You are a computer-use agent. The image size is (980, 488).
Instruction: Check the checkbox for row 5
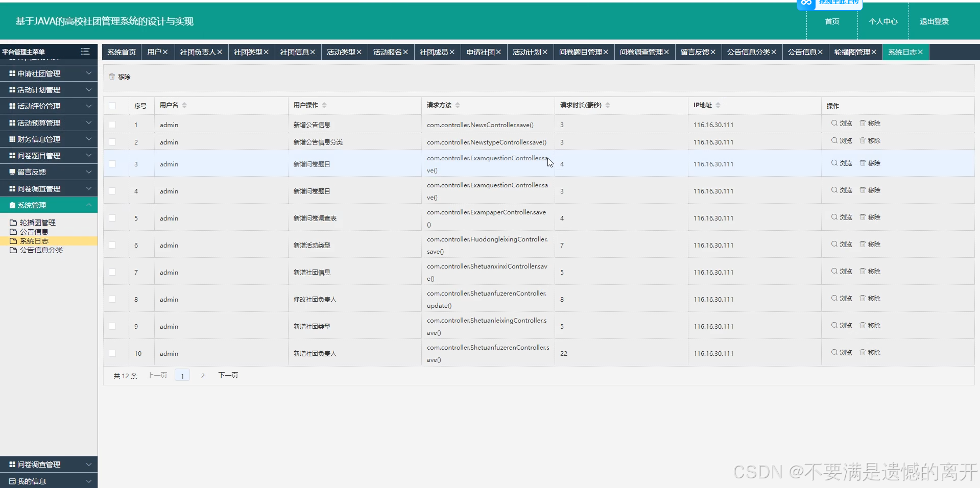[x=112, y=218]
